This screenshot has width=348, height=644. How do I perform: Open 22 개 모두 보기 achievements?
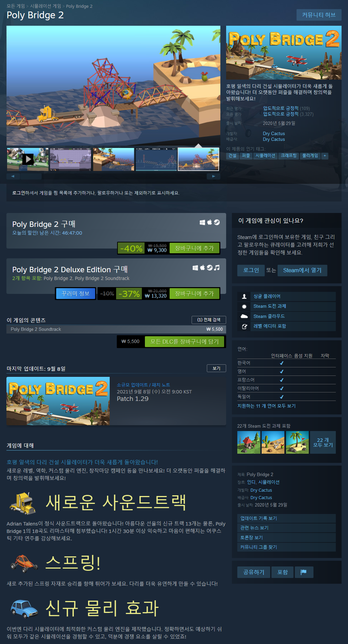323,442
